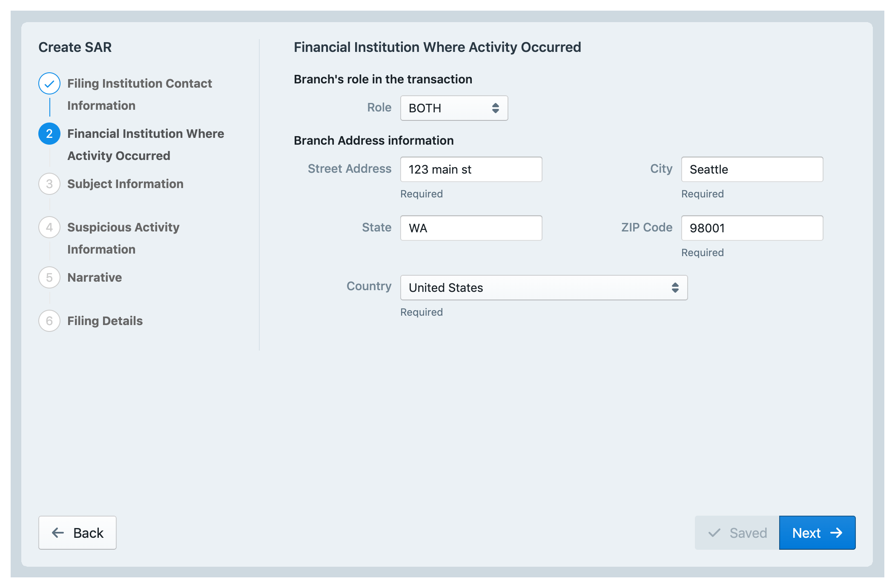Select the City field containing Seattle
The width and height of the screenshot is (895, 588).
752,169
